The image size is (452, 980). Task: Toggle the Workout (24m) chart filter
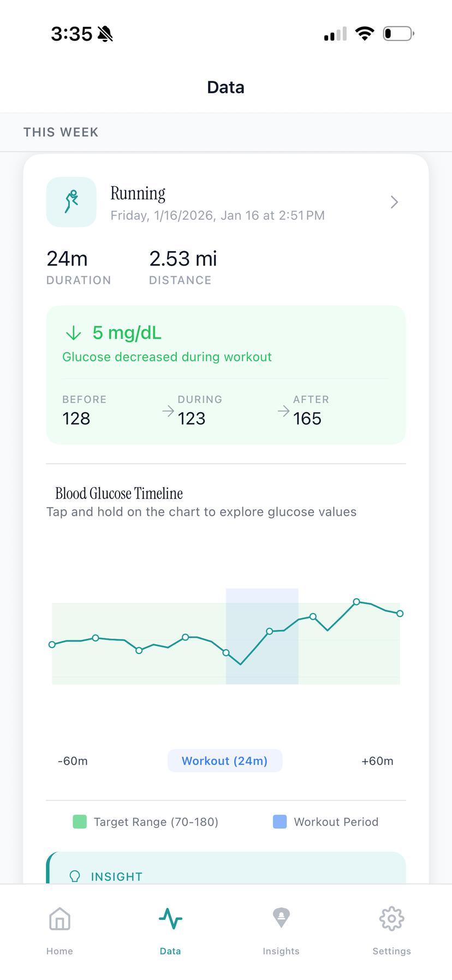[225, 761]
